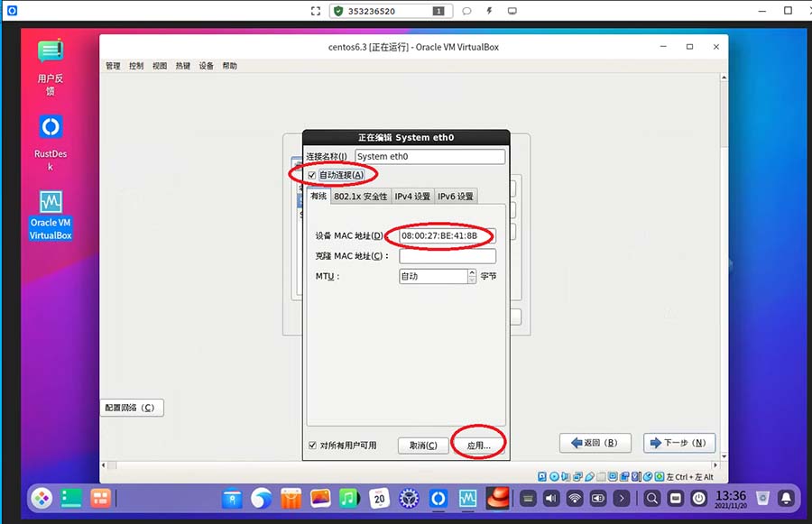Open the green music player dock icon
This screenshot has width=812, height=524.
pyautogui.click(x=349, y=499)
